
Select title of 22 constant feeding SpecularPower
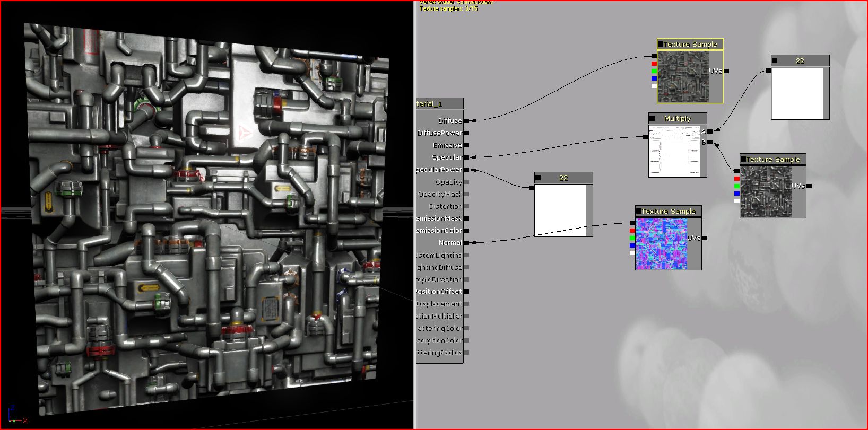pyautogui.click(x=563, y=178)
